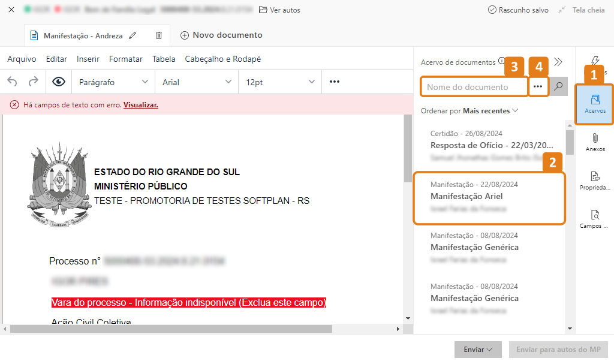Click the Visualizar error link
Viewport: 614px width, 364px height.
141,105
